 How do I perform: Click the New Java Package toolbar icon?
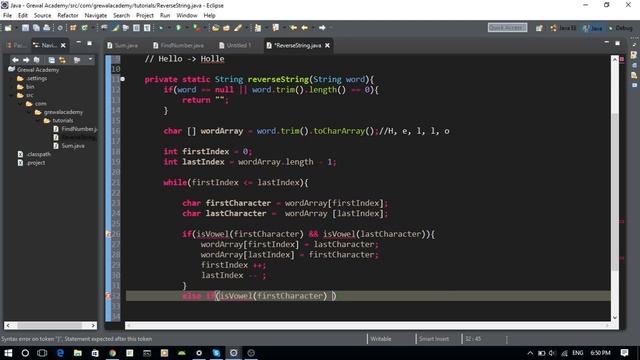[x=73, y=28]
